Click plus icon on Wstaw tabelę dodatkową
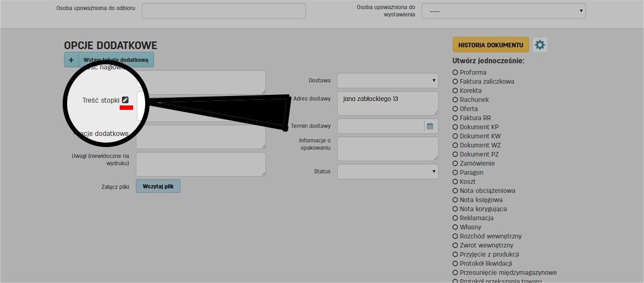Image resolution: width=644 pixels, height=283 pixels. click(71, 59)
